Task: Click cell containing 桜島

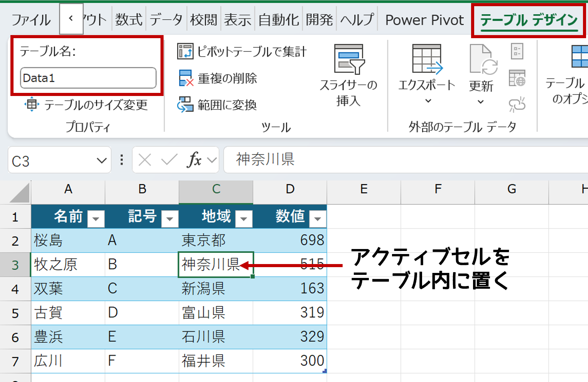Action: (x=68, y=241)
